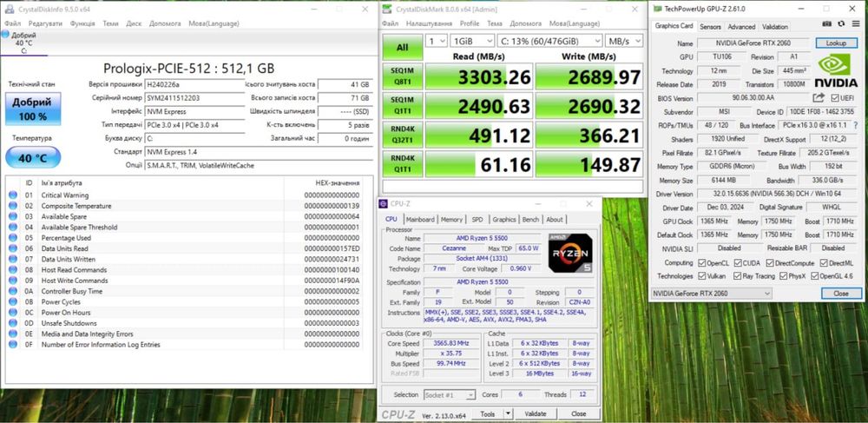Viewport: 868px width, 423px height.
Task: Open the test count dropdown showing 1
Action: pyautogui.click(x=437, y=41)
